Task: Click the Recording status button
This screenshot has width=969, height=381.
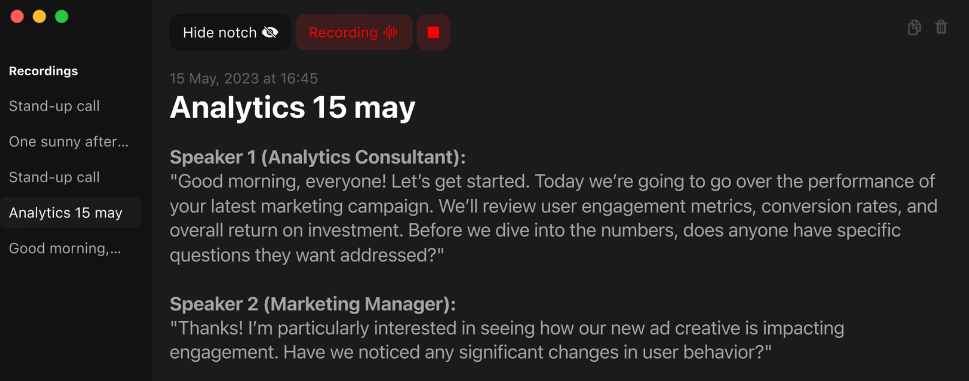Action: tap(353, 32)
